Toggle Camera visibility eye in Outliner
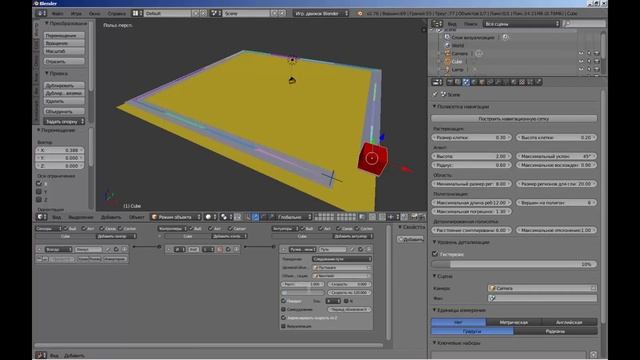The width and height of the screenshot is (640, 360). 581,53
